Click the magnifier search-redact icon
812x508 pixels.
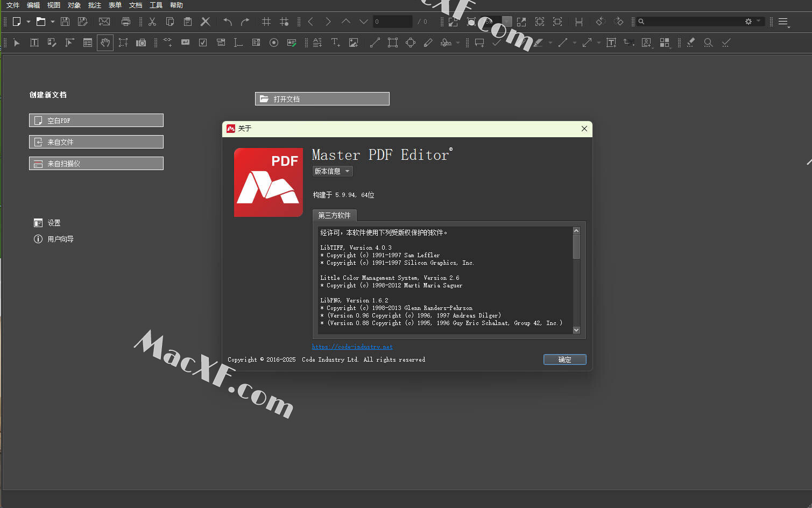[709, 43]
